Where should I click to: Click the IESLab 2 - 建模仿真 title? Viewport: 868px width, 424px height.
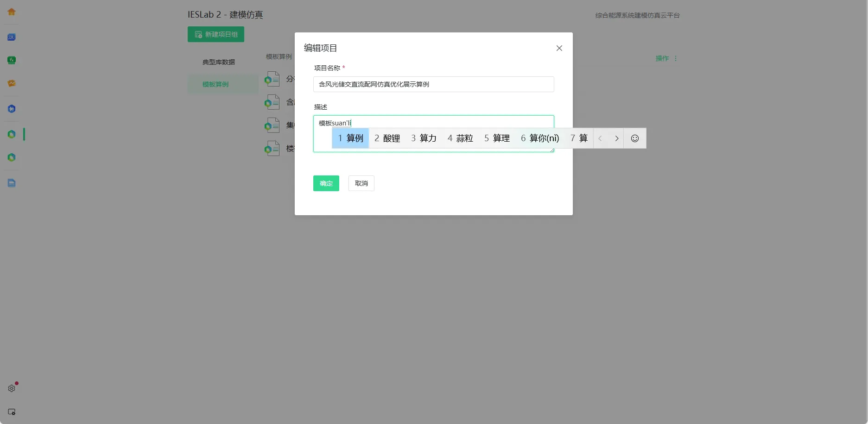pyautogui.click(x=225, y=15)
